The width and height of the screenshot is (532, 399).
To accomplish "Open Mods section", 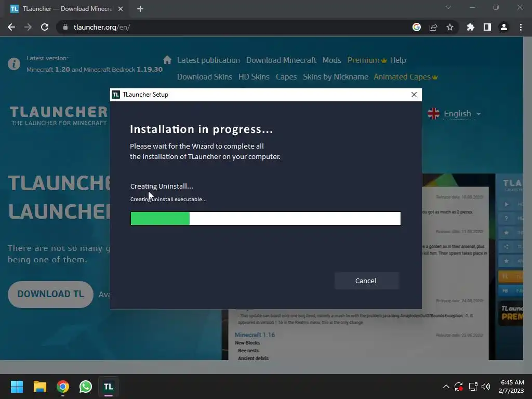I will tap(332, 60).
